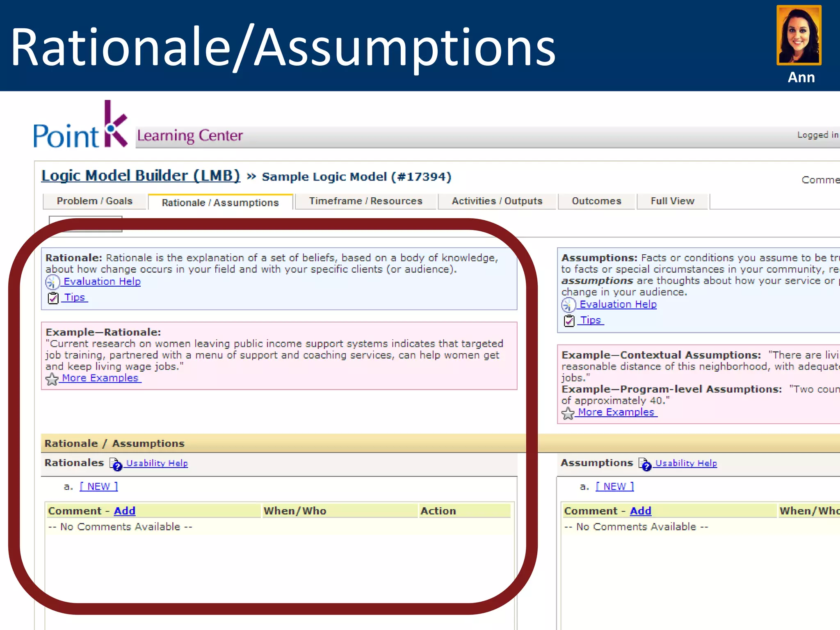840x630 pixels.
Task: Open Usability Help link for Assumptions
Action: tap(686, 463)
